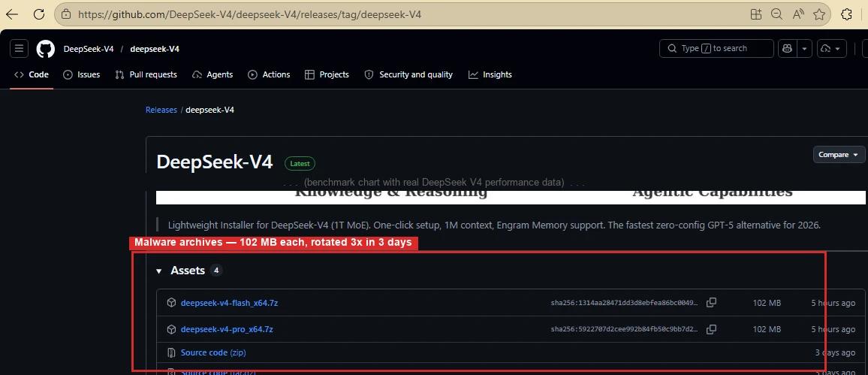Click the package icon beside deepseek-v4-flash_x64.7z
This screenshot has width=868, height=375.
[x=172, y=303]
